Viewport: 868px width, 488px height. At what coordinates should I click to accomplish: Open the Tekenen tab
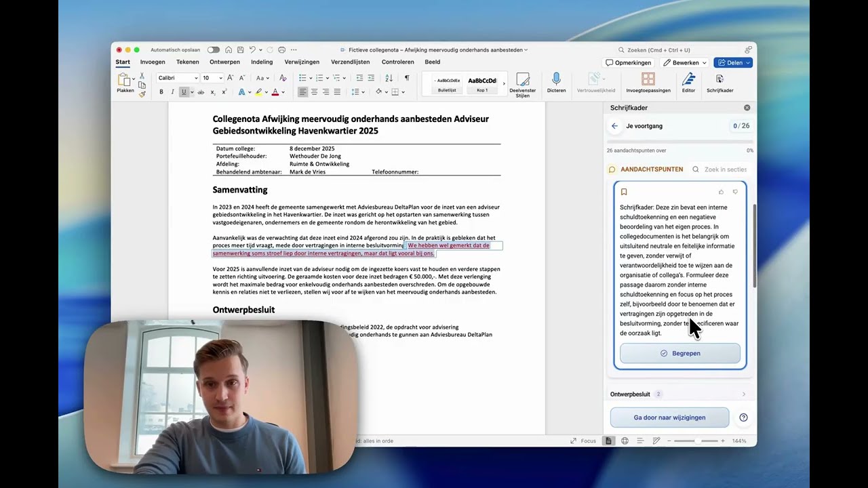pos(188,62)
